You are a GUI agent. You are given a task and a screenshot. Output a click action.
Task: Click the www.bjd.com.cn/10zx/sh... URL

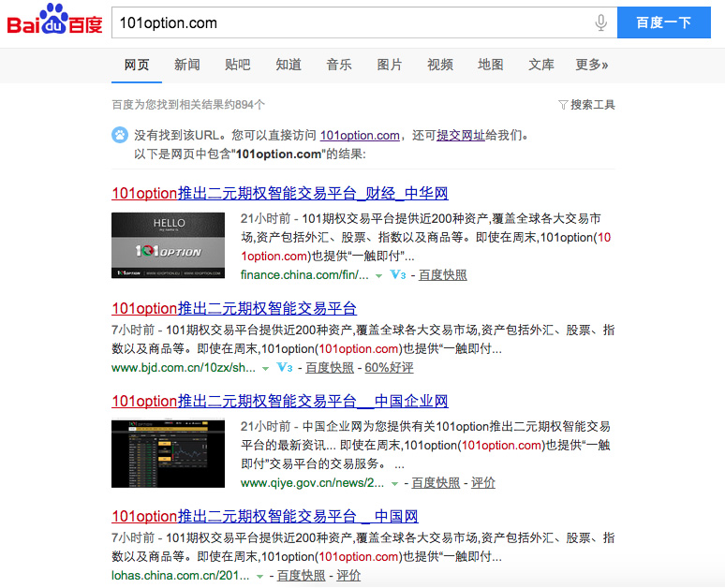click(184, 368)
